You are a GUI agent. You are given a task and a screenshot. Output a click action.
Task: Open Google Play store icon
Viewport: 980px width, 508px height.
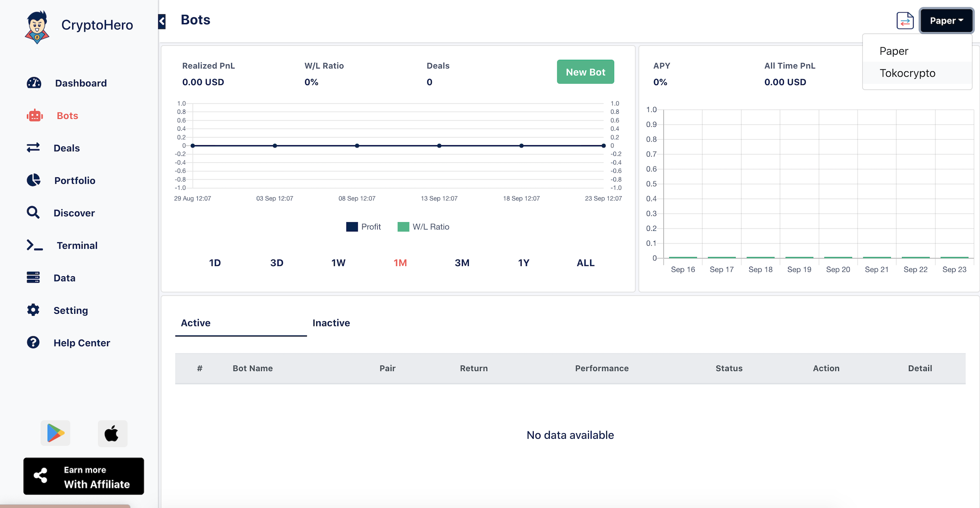[56, 433]
